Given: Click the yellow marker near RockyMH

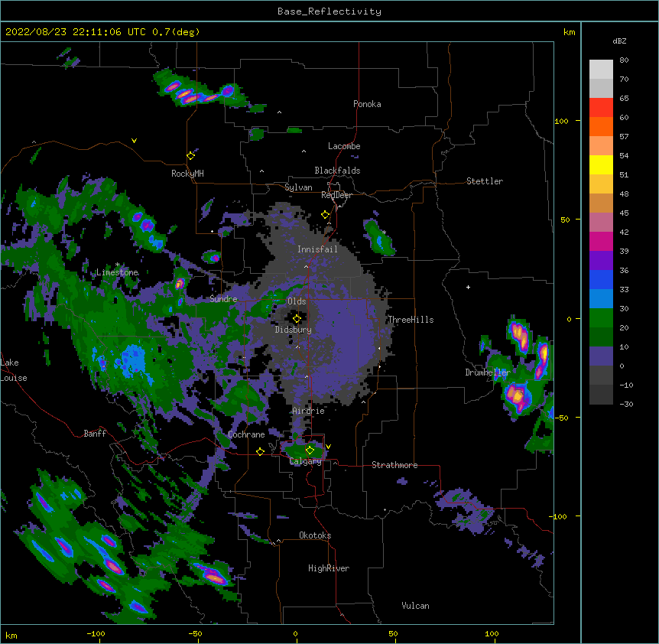Looking at the screenshot, I should pyautogui.click(x=190, y=155).
